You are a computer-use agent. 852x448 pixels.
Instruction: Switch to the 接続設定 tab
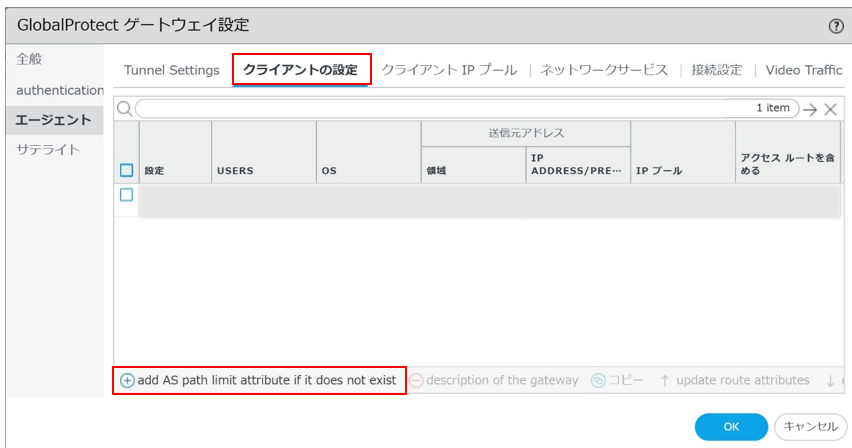[x=717, y=70]
